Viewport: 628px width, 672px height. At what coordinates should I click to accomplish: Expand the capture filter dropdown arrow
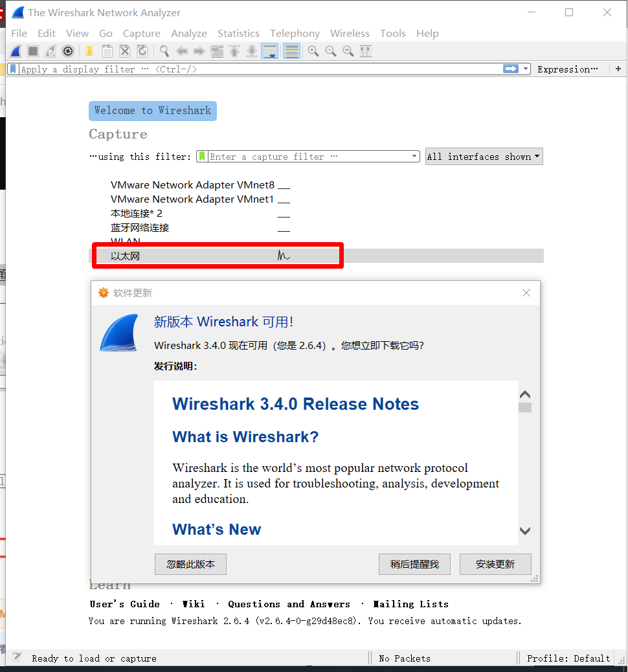point(414,157)
